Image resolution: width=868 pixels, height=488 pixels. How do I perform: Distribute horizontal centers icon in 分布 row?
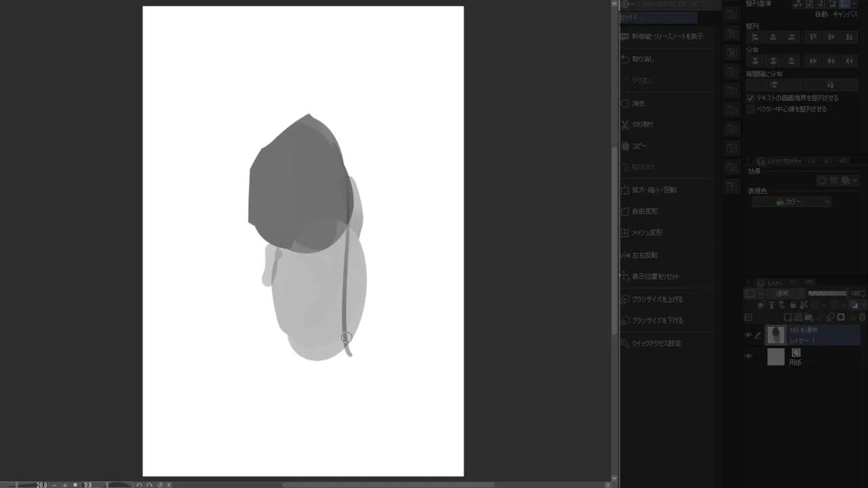(831, 61)
